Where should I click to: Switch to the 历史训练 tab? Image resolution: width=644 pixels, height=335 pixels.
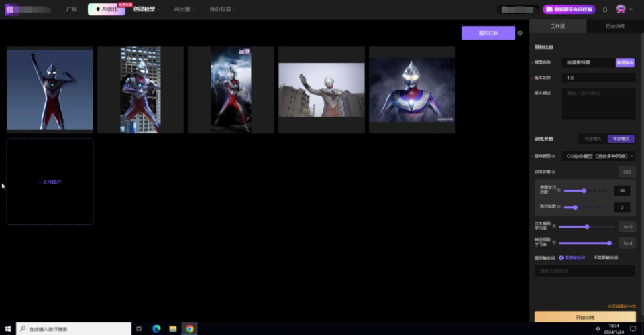coord(614,26)
